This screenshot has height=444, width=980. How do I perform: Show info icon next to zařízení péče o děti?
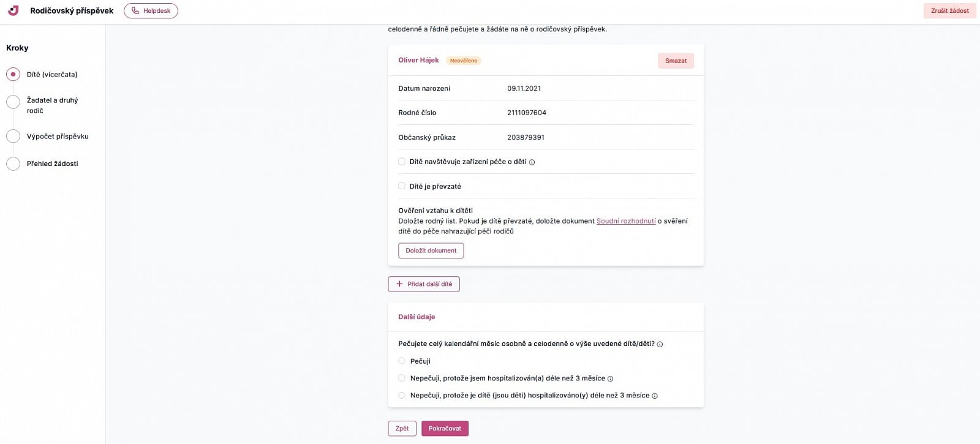click(x=532, y=162)
